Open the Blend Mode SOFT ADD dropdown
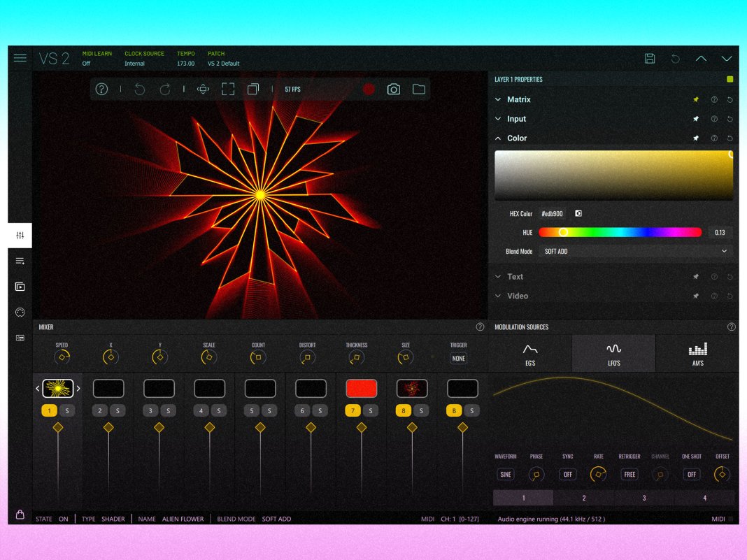This screenshot has width=747, height=560. pos(635,251)
